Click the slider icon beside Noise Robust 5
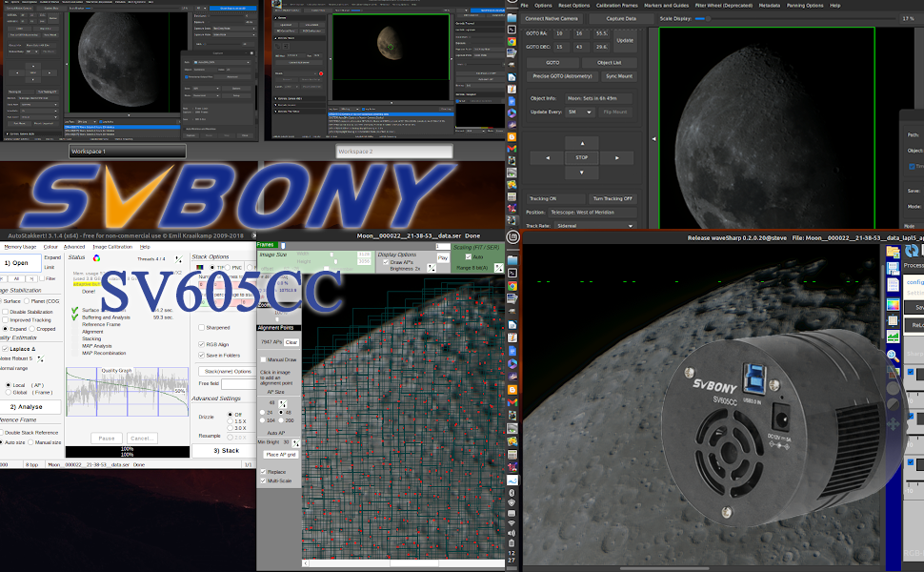The image size is (924, 572). (41, 357)
